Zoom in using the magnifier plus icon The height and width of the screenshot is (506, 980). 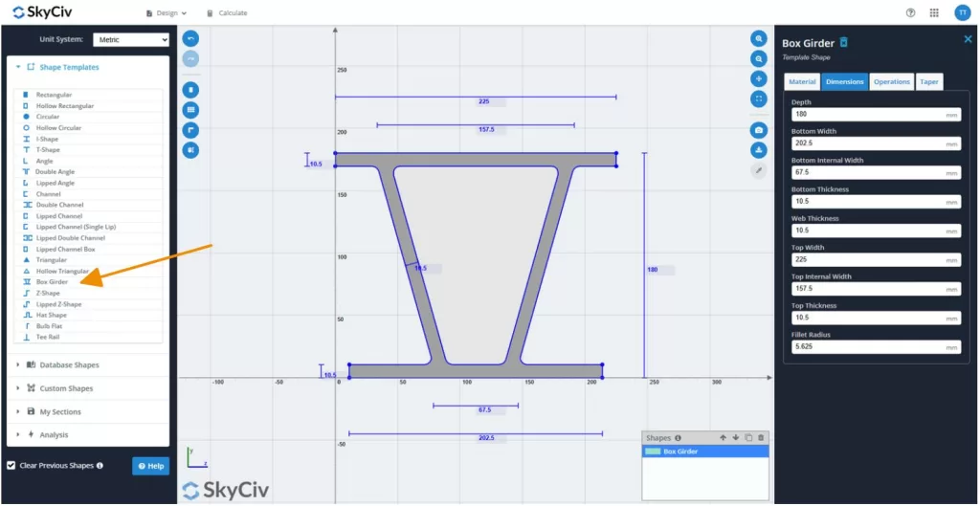tap(759, 38)
